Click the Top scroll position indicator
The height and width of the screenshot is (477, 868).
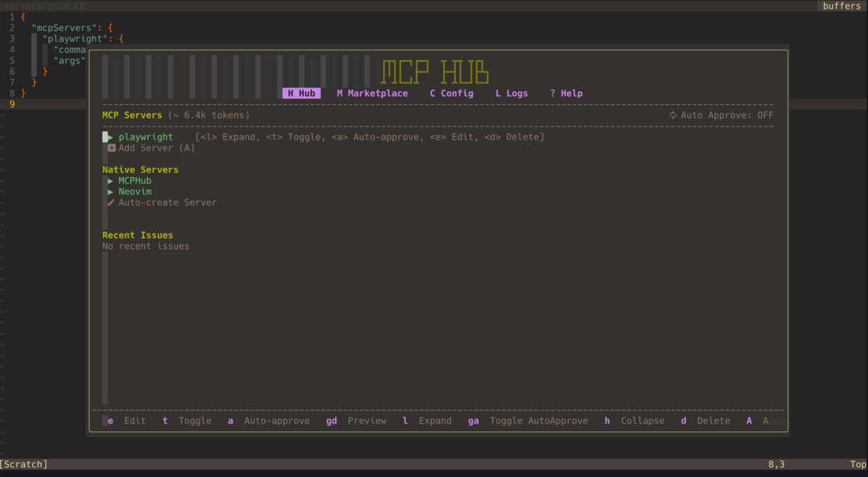point(858,465)
